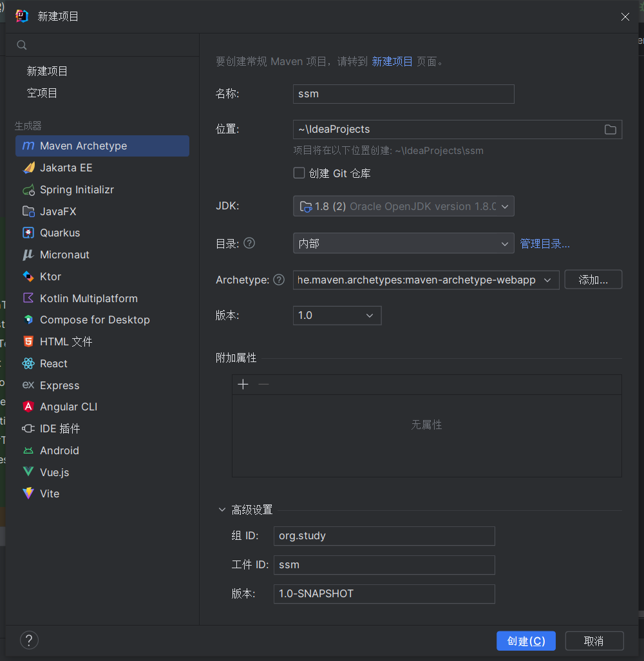Image resolution: width=644 pixels, height=661 pixels.
Task: Click the search magnifier icon
Action: tap(21, 45)
